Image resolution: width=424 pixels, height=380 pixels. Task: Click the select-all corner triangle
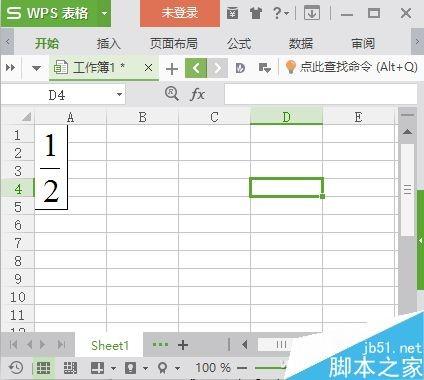(27, 117)
